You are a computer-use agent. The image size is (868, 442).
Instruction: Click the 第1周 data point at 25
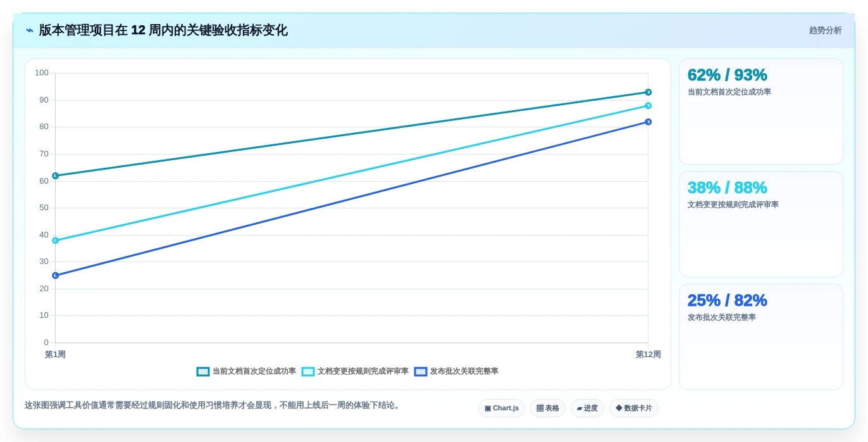(x=56, y=275)
